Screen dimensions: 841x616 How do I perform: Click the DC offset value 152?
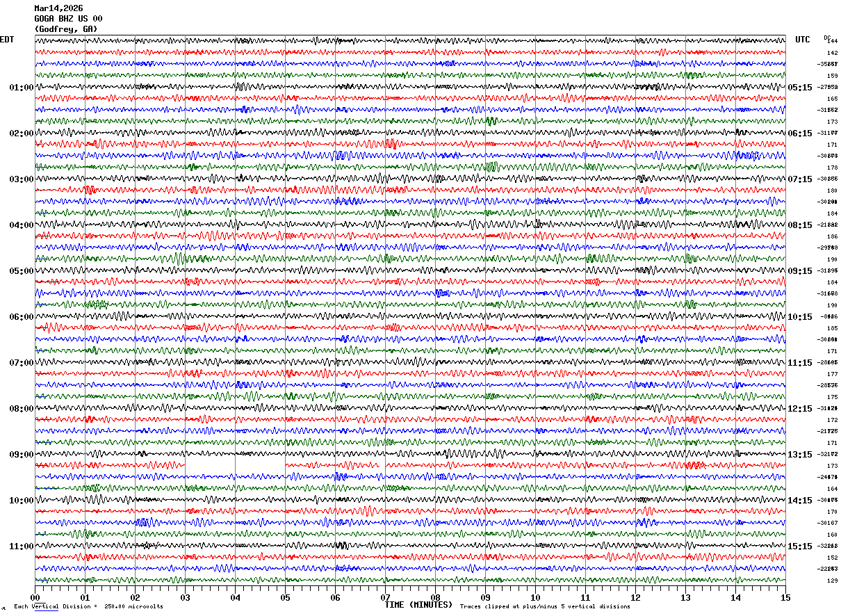(832, 558)
